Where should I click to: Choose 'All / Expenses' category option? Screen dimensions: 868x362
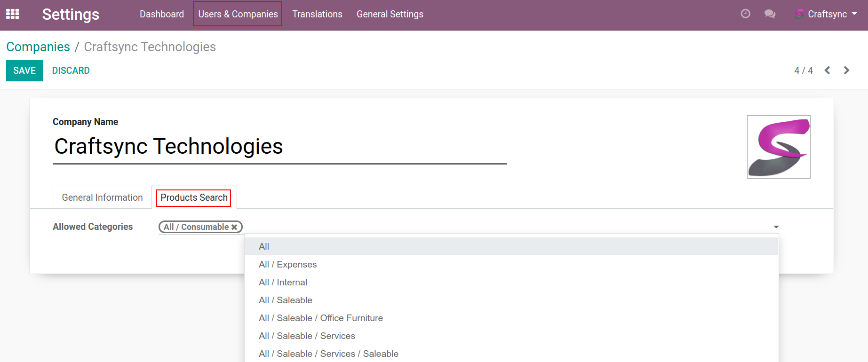pos(287,264)
